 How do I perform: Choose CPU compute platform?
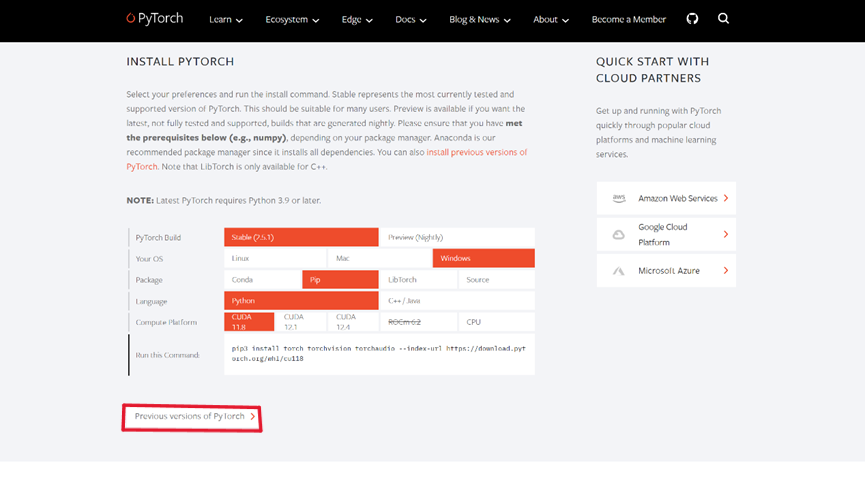(x=496, y=322)
